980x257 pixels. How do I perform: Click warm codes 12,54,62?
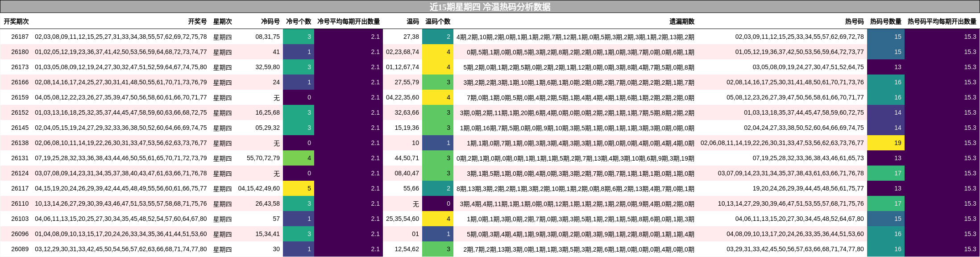coord(407,249)
